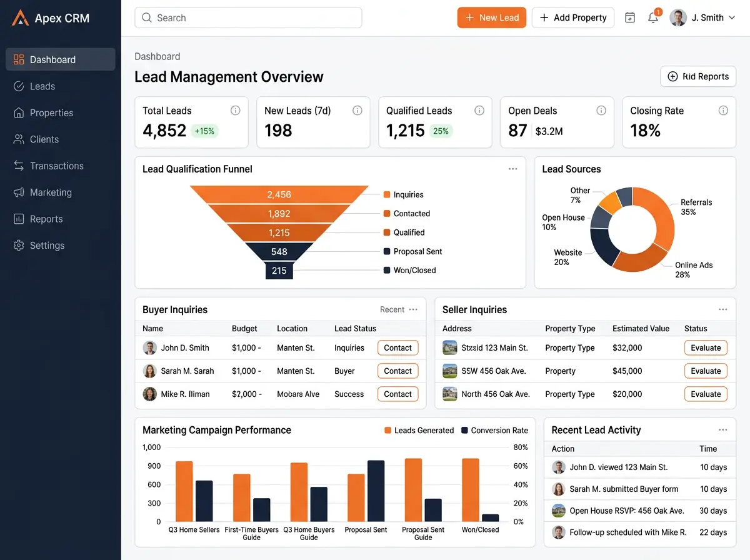Click the Inquiries legend swatch in funnel

click(387, 195)
